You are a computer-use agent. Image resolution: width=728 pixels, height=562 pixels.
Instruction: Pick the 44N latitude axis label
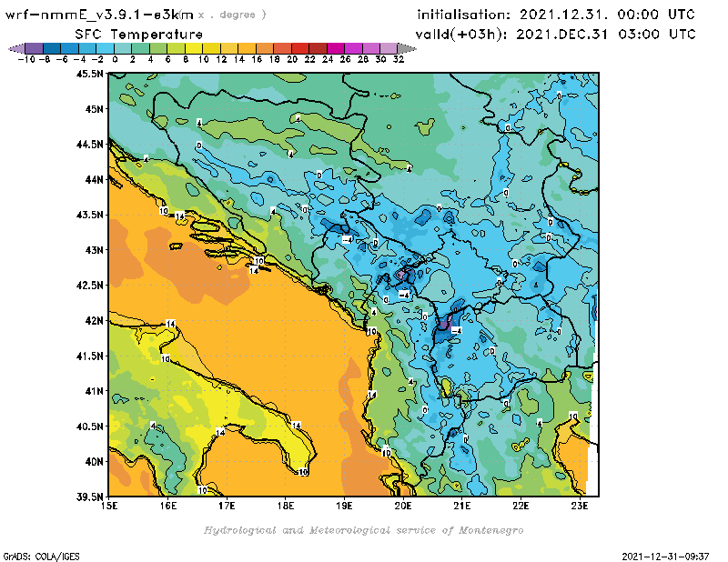click(x=94, y=179)
